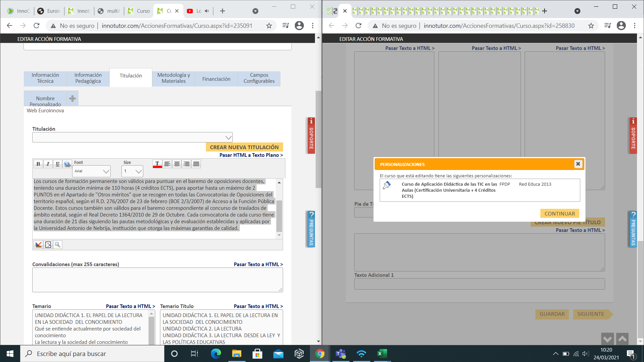Justify the editor text
Viewport: 644px width, 362px height.
[x=196, y=164]
